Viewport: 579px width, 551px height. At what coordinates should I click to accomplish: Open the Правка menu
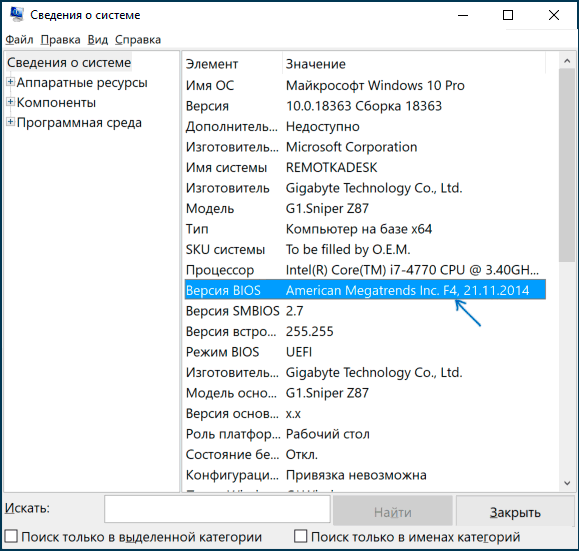[x=61, y=40]
